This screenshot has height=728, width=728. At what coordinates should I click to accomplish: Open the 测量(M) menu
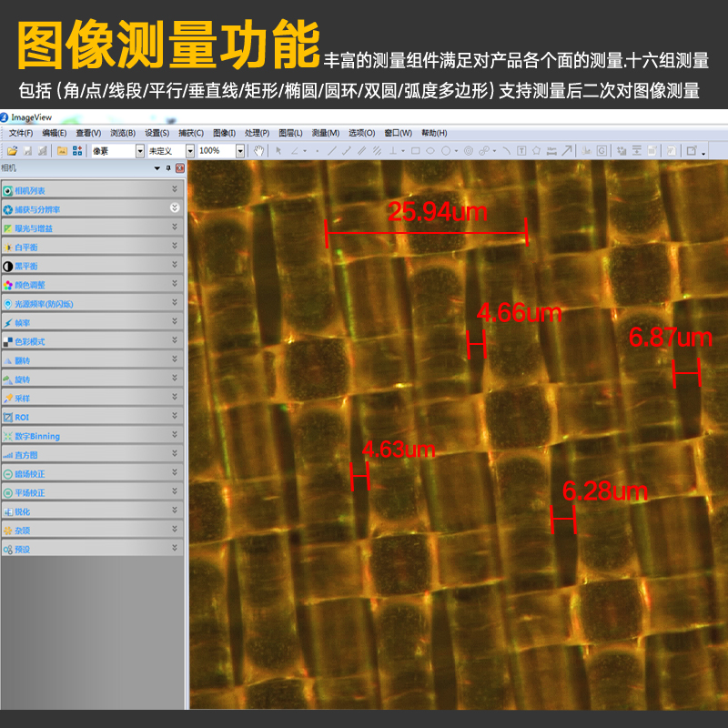click(326, 133)
